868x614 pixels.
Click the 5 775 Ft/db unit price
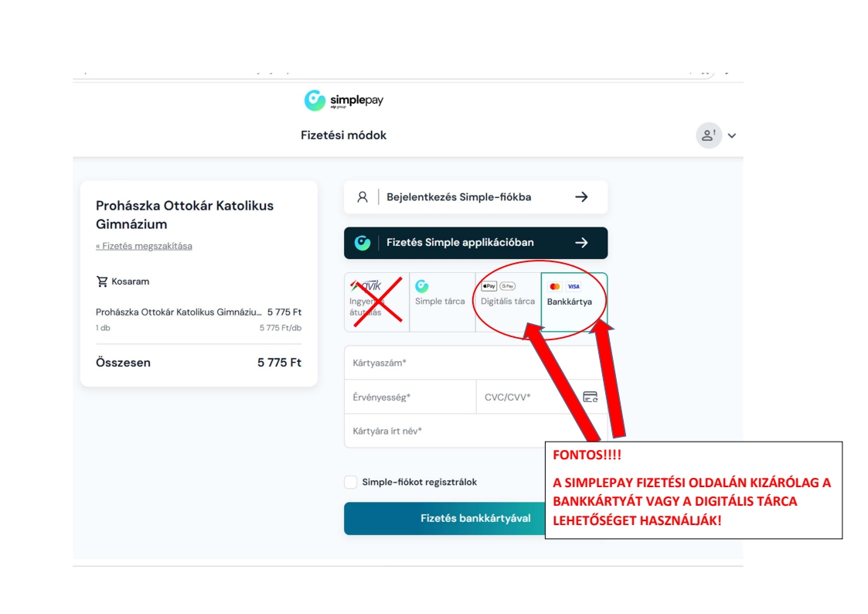point(281,328)
